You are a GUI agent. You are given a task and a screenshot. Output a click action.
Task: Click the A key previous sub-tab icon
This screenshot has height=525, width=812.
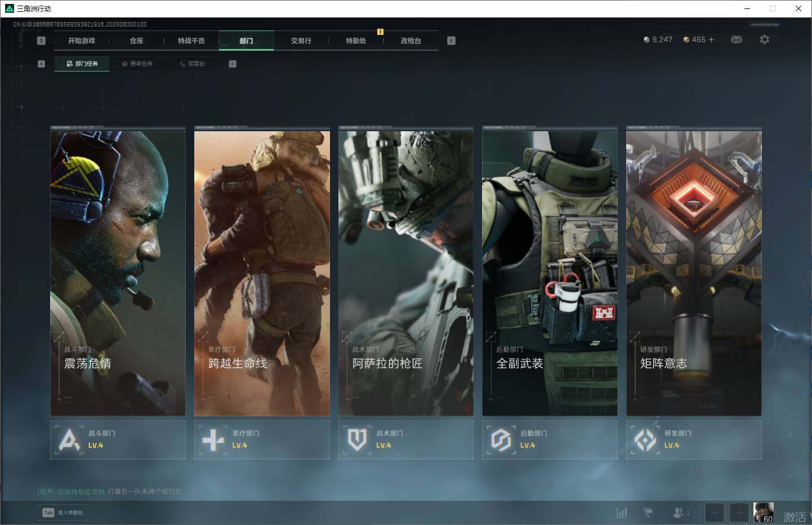(41, 64)
